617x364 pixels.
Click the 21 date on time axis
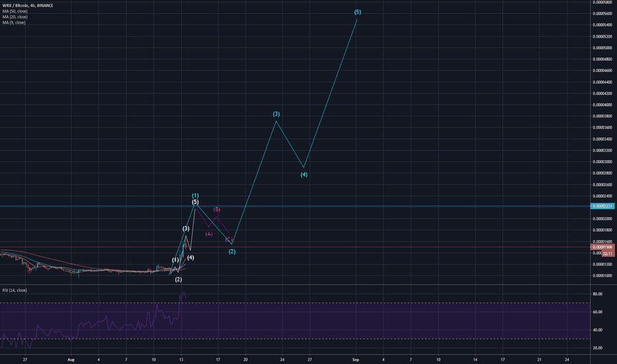click(540, 359)
